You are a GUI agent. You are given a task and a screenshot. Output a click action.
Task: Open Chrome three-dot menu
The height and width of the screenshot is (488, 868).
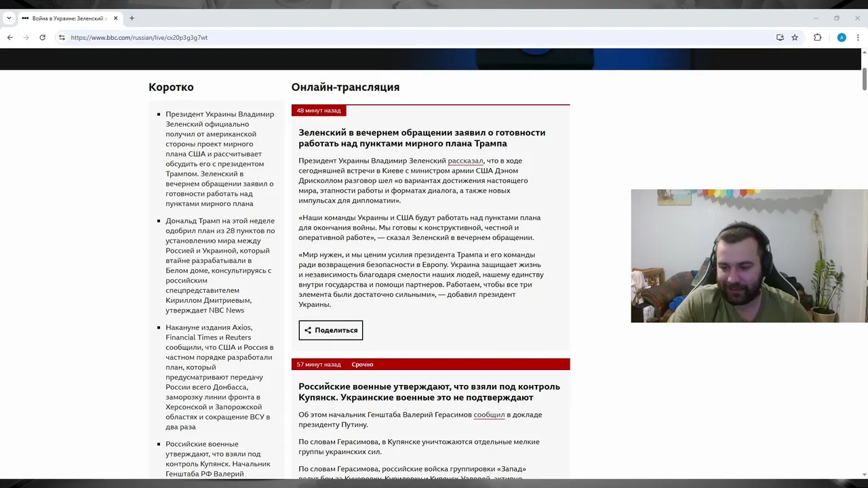point(858,37)
